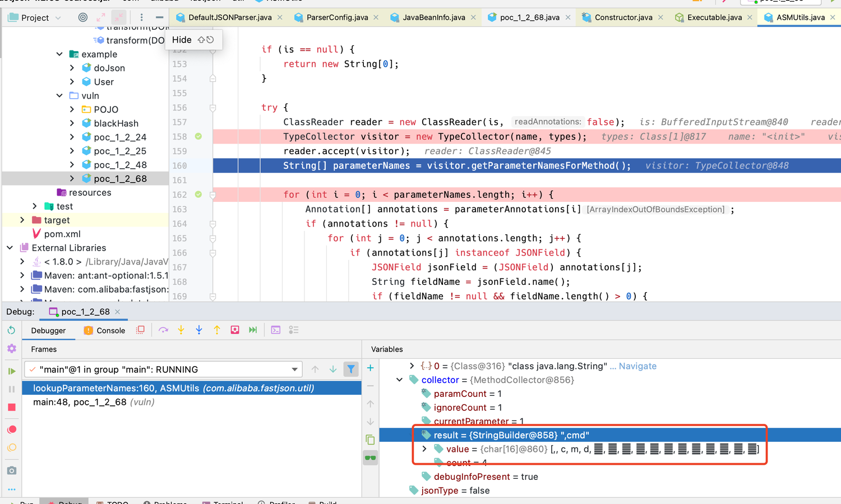
Task: Open Evaluate Expression dialog
Action: point(275,330)
